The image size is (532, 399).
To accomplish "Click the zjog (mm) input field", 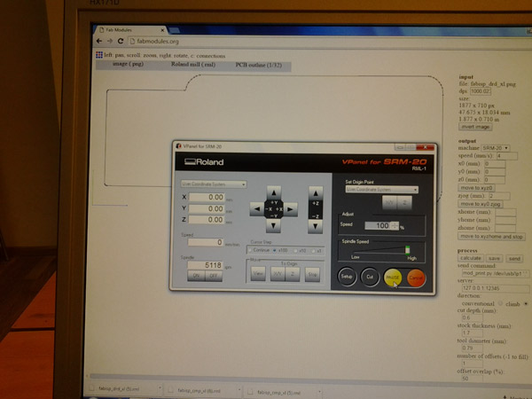I will click(x=499, y=196).
